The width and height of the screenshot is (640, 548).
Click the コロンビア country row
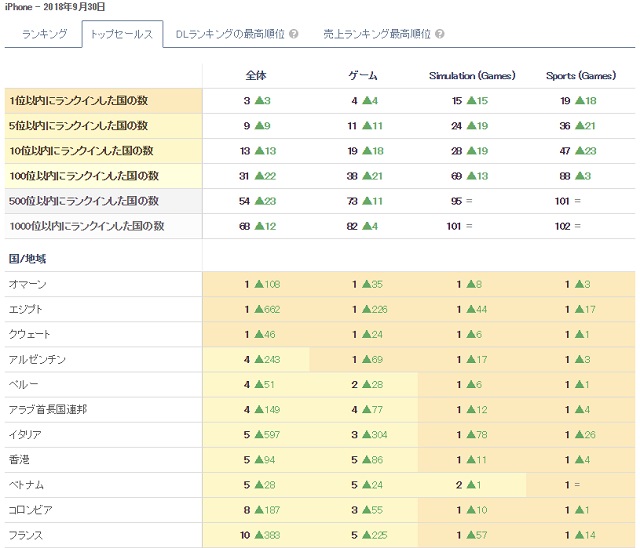pyautogui.click(x=320, y=510)
